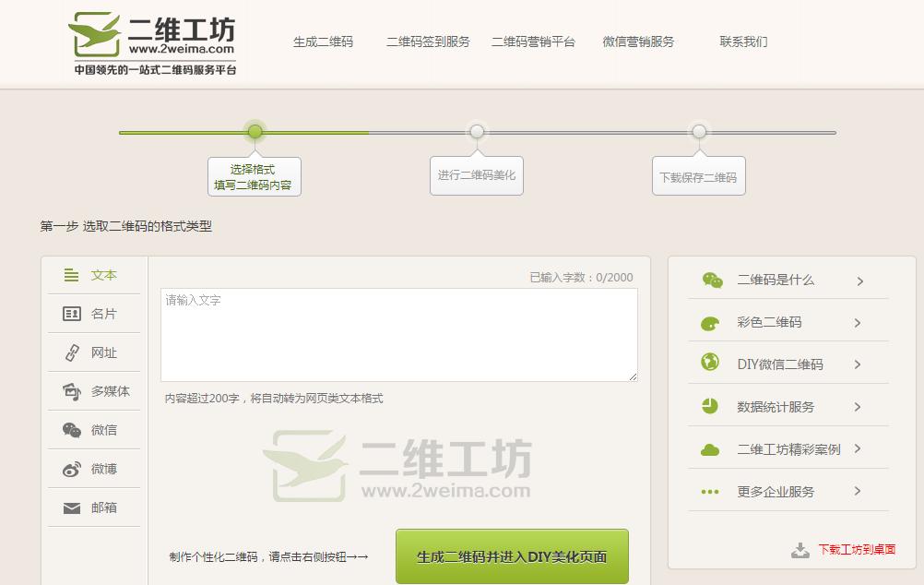Select the 邮箱 (email) envelope icon
The width and height of the screenshot is (924, 585).
70,507
